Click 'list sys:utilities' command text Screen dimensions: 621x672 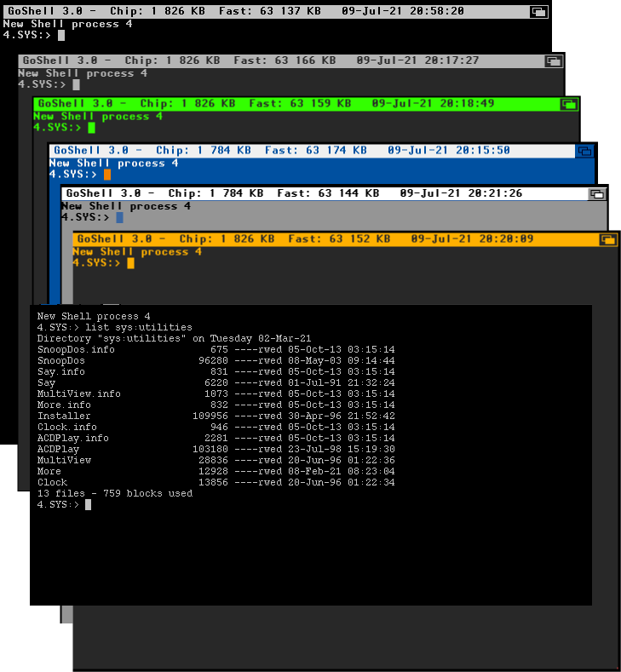click(139, 327)
